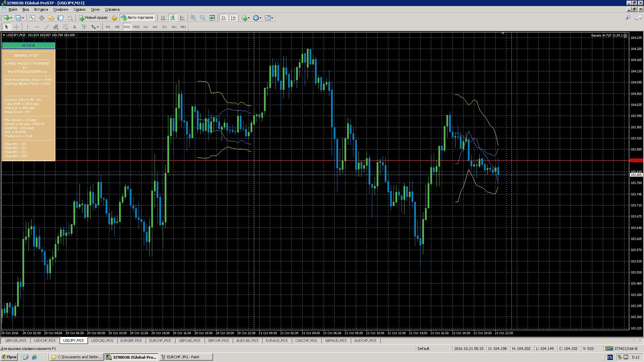
Task: Switch to D1 timeframe
Action: click(164, 27)
